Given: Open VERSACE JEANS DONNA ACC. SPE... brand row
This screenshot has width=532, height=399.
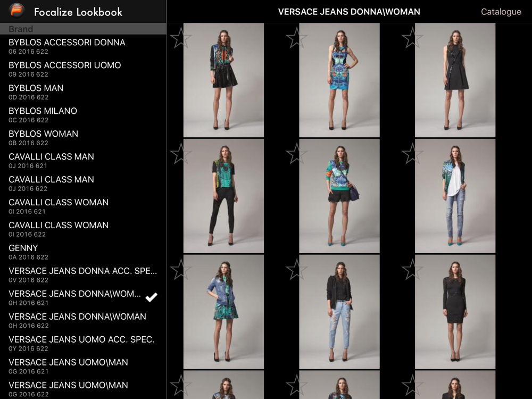Looking at the screenshot, I should click(83, 275).
